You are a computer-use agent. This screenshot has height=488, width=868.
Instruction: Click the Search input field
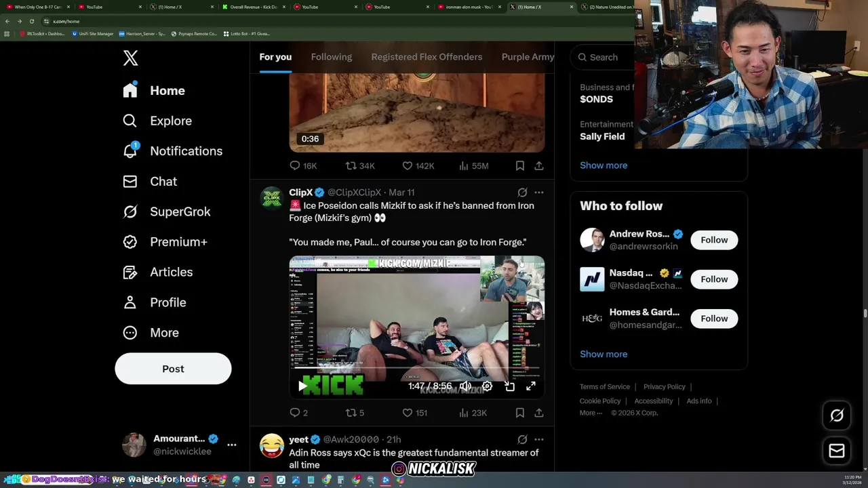click(x=604, y=57)
